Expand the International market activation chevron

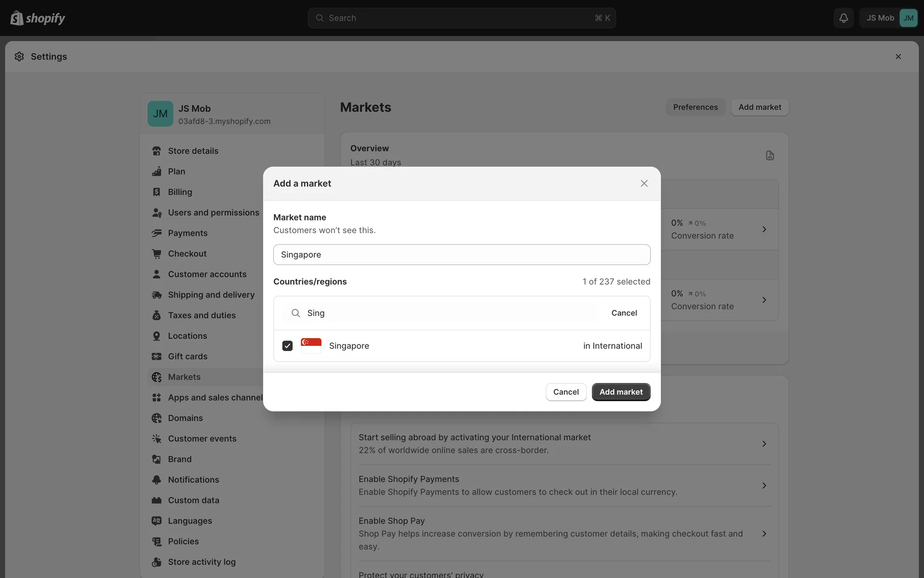coord(764,444)
